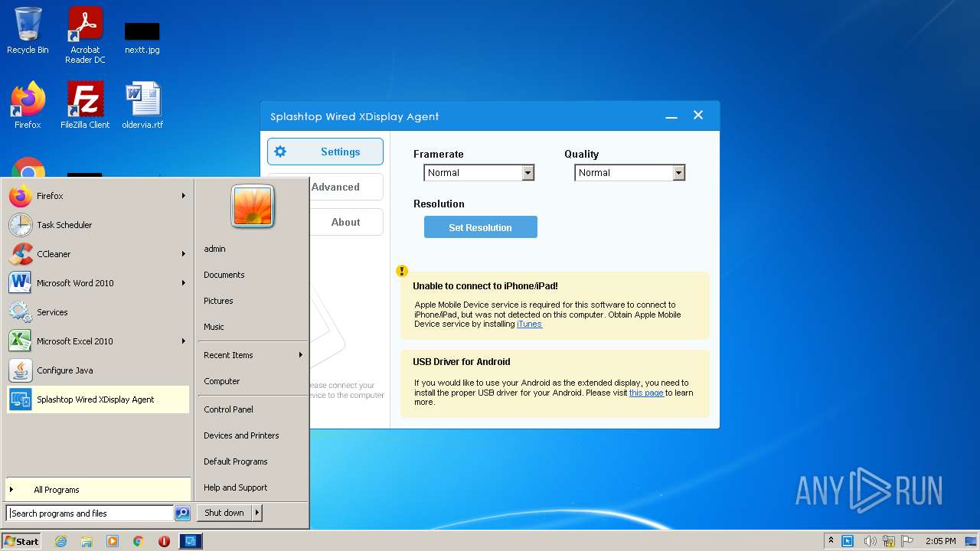Viewport: 980px width, 551px height.
Task: Open the admin user folder
Action: click(x=253, y=249)
